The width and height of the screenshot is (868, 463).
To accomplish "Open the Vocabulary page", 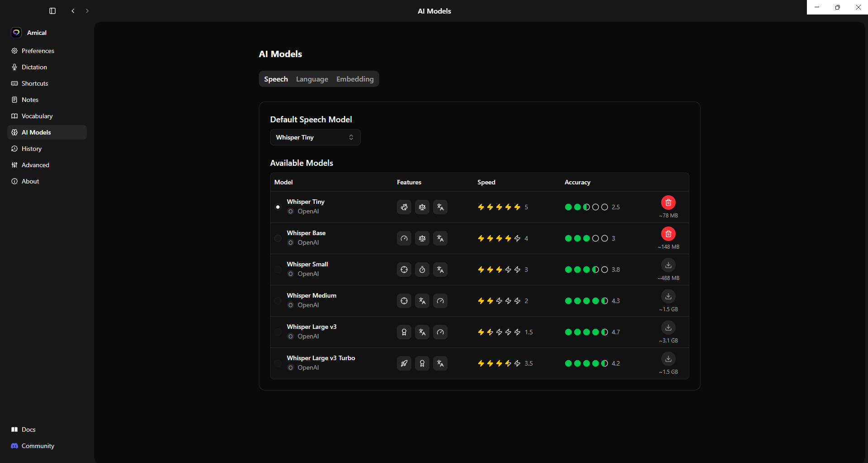I will pyautogui.click(x=37, y=116).
